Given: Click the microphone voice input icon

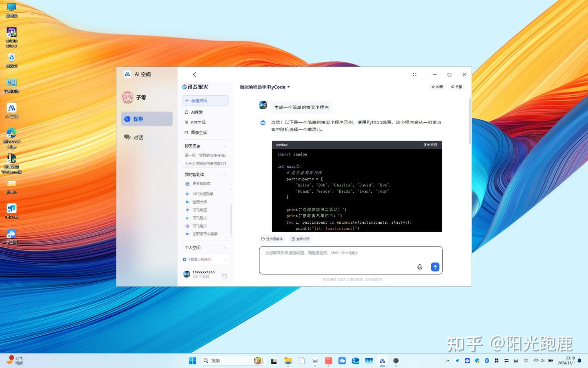Looking at the screenshot, I should coord(420,267).
